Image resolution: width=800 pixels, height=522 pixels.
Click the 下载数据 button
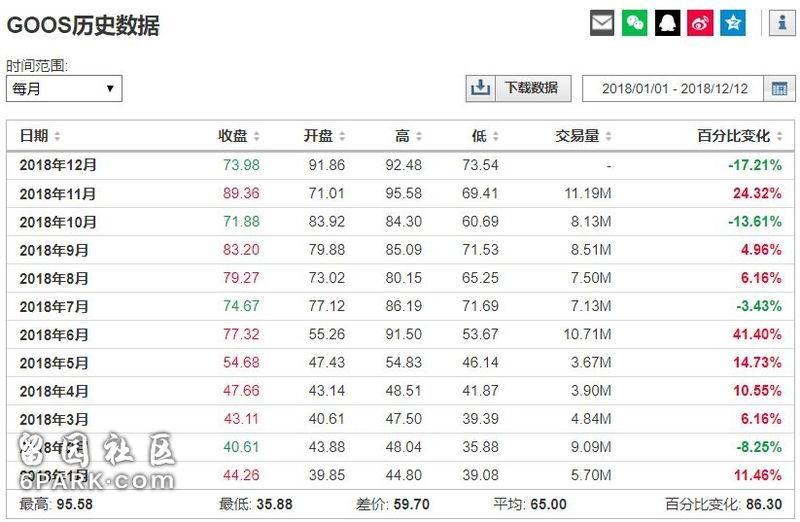point(531,88)
